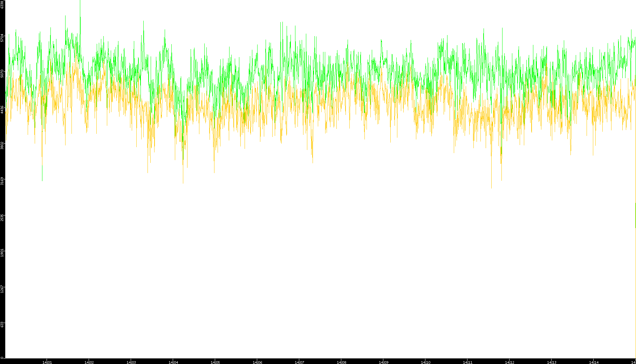Click the 14:03 time marker
This screenshot has height=364, width=636.
pos(131,362)
